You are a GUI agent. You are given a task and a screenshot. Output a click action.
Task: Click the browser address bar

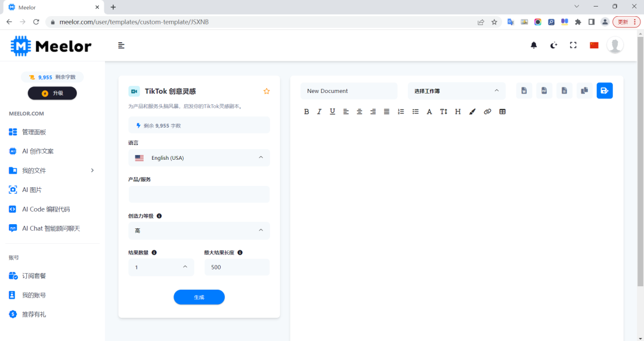pos(263,22)
